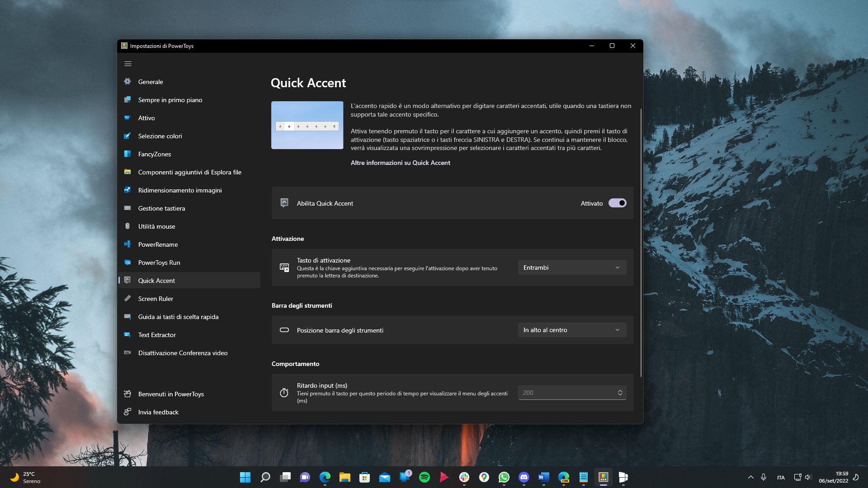Click the Quick Accent sidebar icon
The height and width of the screenshot is (488, 868).
(x=127, y=280)
